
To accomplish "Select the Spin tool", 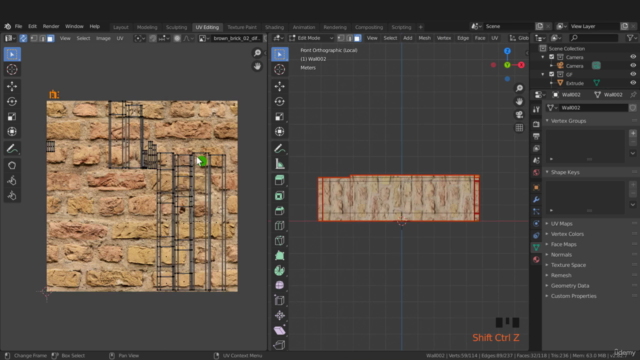I will click(x=280, y=270).
